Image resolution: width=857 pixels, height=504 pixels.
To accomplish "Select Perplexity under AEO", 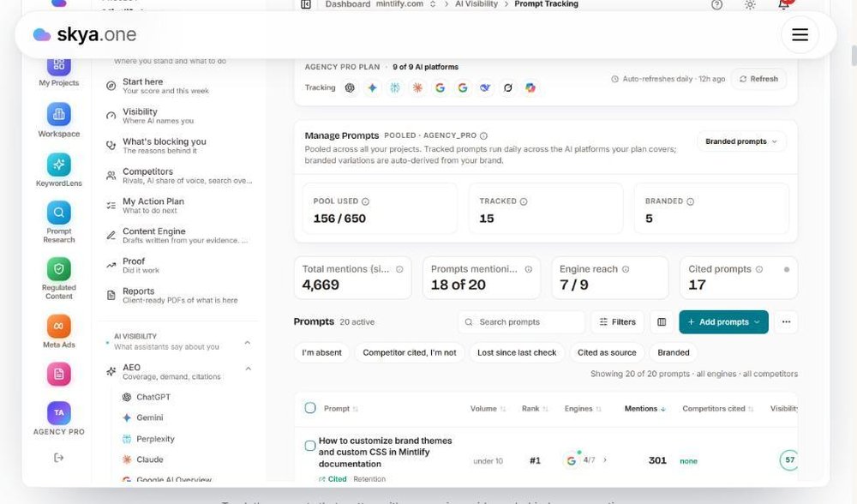I will [148, 439].
